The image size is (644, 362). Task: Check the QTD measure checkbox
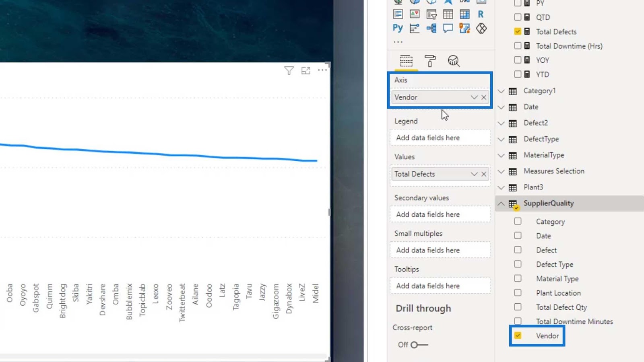[518, 17]
